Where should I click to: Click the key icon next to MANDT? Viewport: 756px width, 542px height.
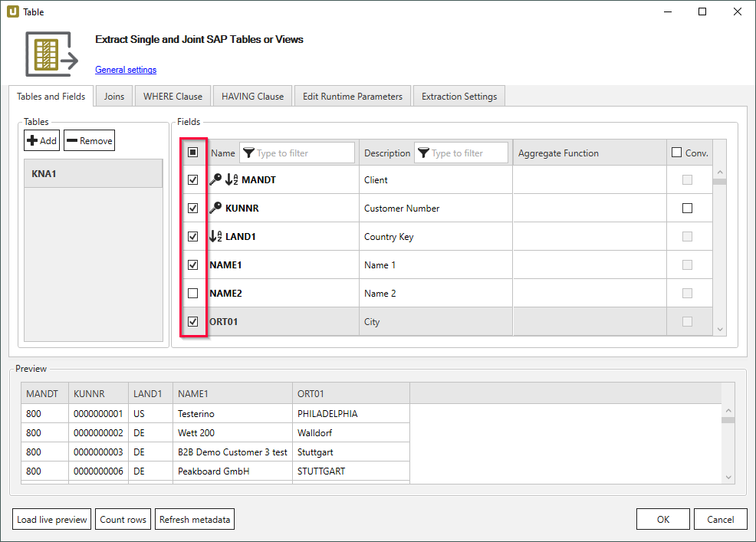point(215,179)
